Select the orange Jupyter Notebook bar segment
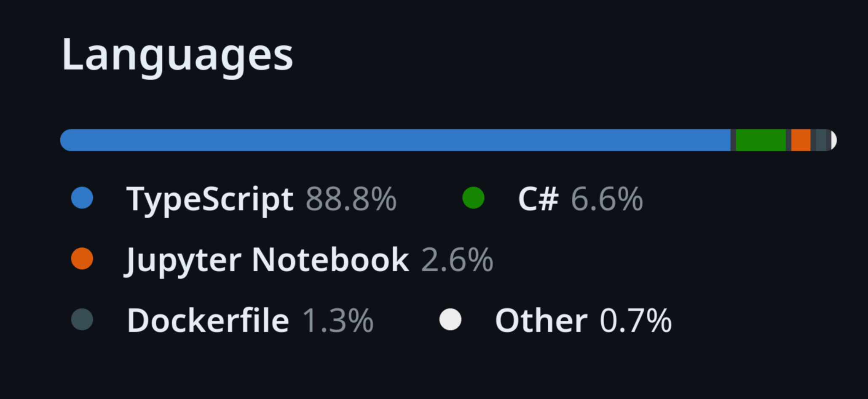 tap(801, 140)
